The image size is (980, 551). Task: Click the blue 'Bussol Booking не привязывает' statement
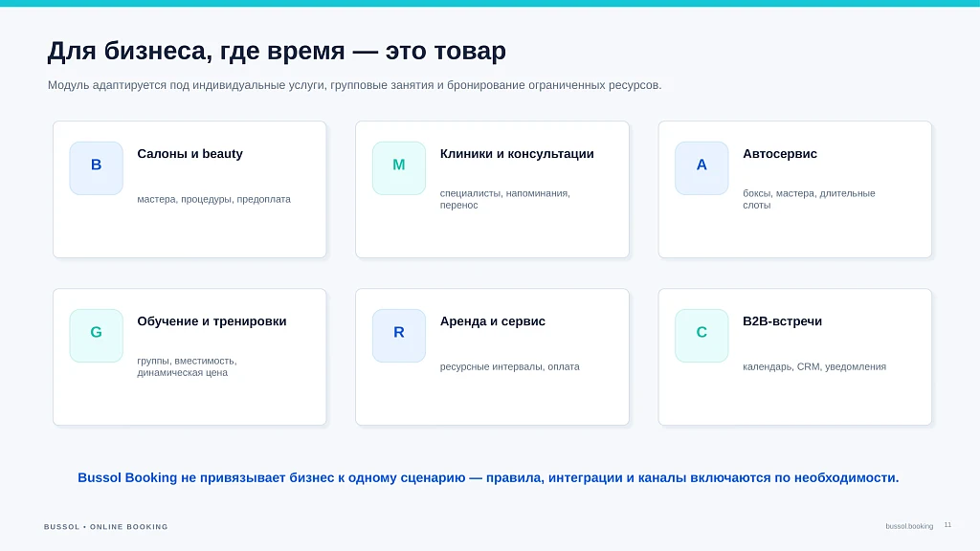(488, 478)
